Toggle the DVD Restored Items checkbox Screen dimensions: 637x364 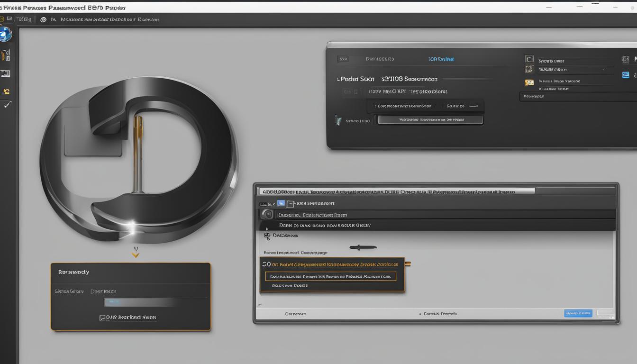coord(101,317)
